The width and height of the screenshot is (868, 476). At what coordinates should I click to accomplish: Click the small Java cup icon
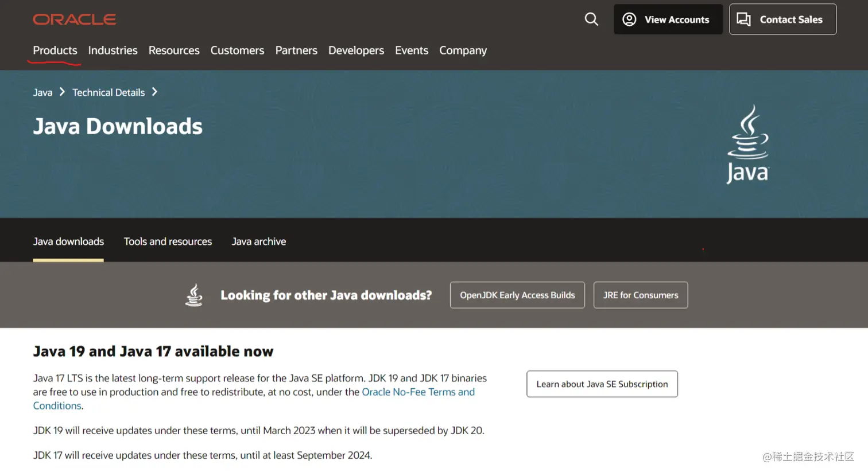[x=194, y=295]
